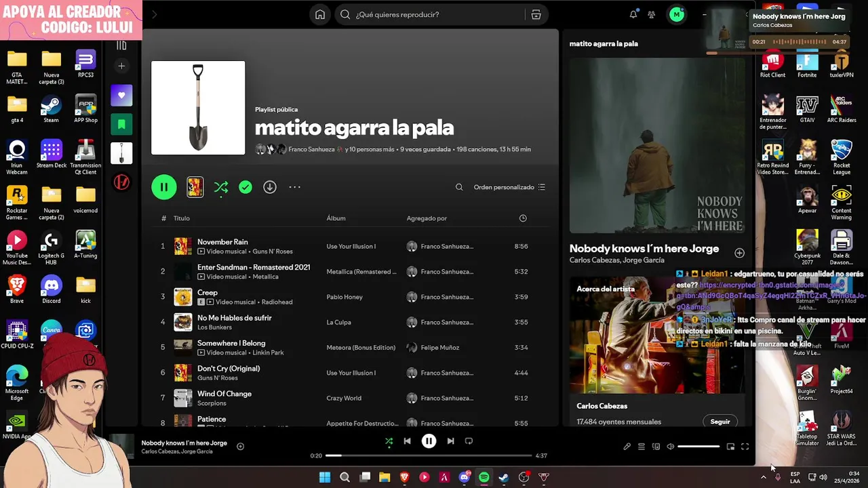Open playlist more options ellipsis
868x488 pixels.
click(x=294, y=187)
